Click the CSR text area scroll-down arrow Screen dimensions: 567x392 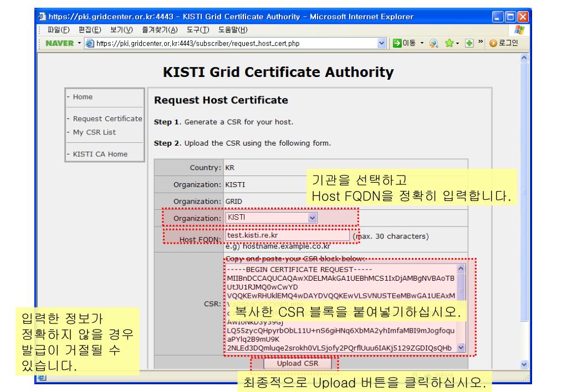[x=461, y=348]
